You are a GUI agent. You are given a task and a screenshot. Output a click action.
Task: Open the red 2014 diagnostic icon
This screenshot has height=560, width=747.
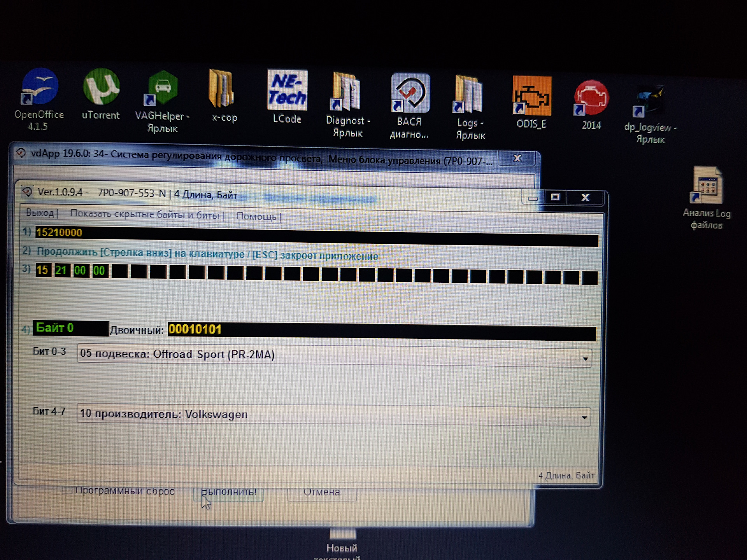[591, 98]
